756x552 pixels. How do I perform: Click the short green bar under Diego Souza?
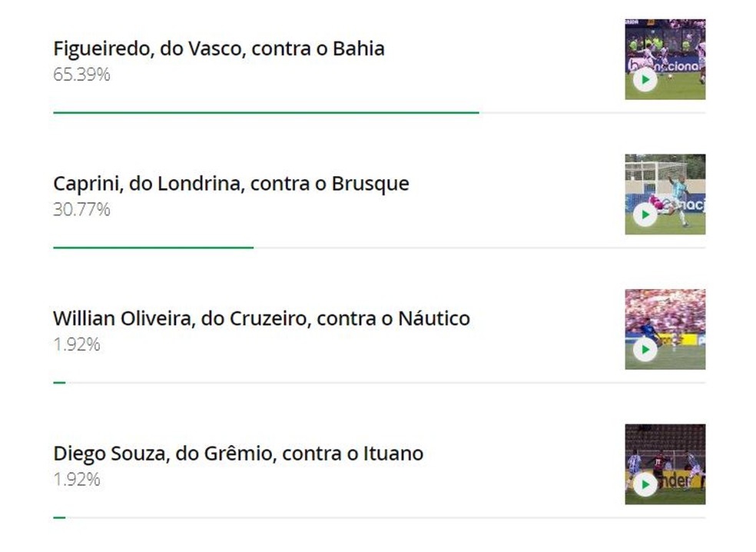tap(59, 517)
